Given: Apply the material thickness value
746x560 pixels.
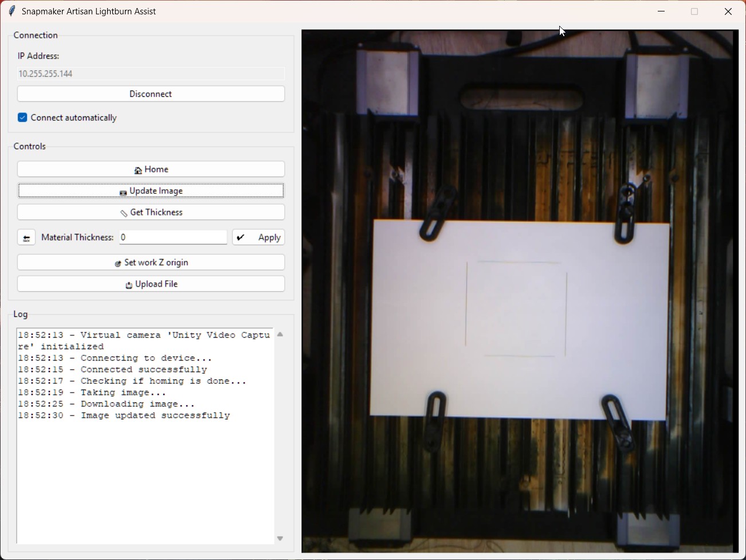Looking at the screenshot, I should (x=259, y=238).
